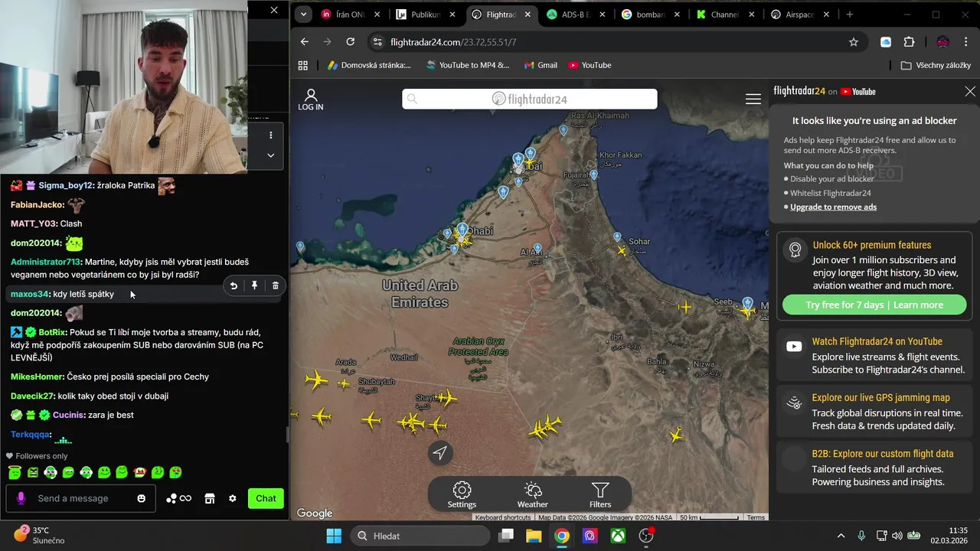Screen dimensions: 980x551
Task: Pin the maxos34 chat message
Action: click(254, 285)
